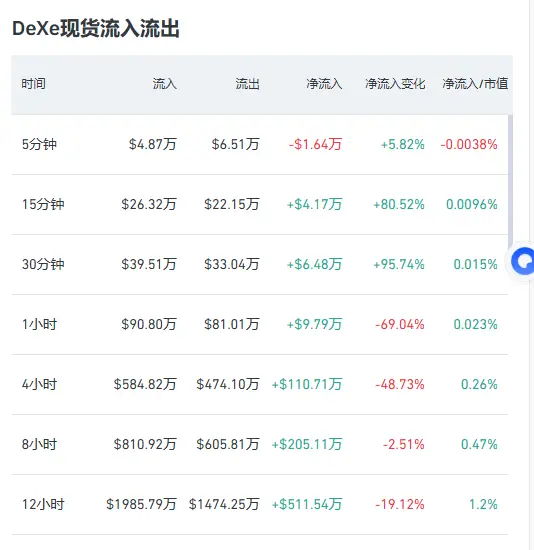Image resolution: width=534 pixels, height=550 pixels.
Task: Click change value +95.74%
Action: pos(399,264)
